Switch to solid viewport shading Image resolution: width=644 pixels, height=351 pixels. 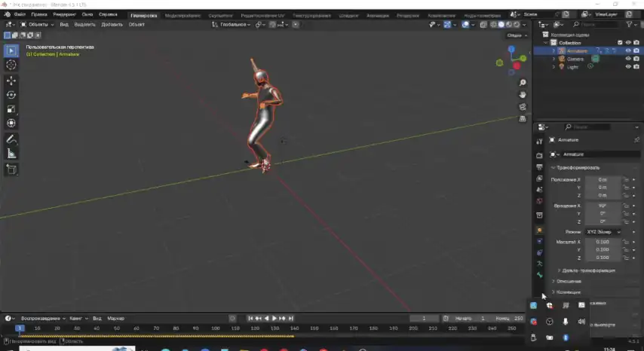(501, 25)
